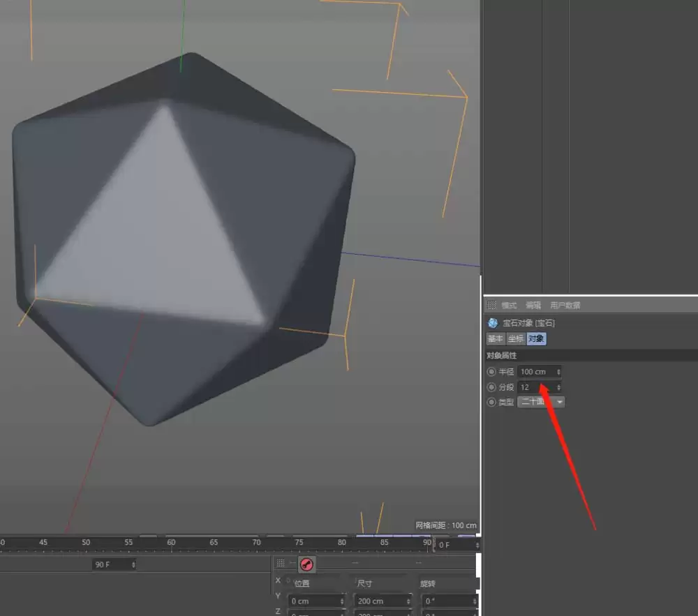This screenshot has height=616, width=698.
Task: Open the 模式 menu in attribute manager
Action: [510, 305]
